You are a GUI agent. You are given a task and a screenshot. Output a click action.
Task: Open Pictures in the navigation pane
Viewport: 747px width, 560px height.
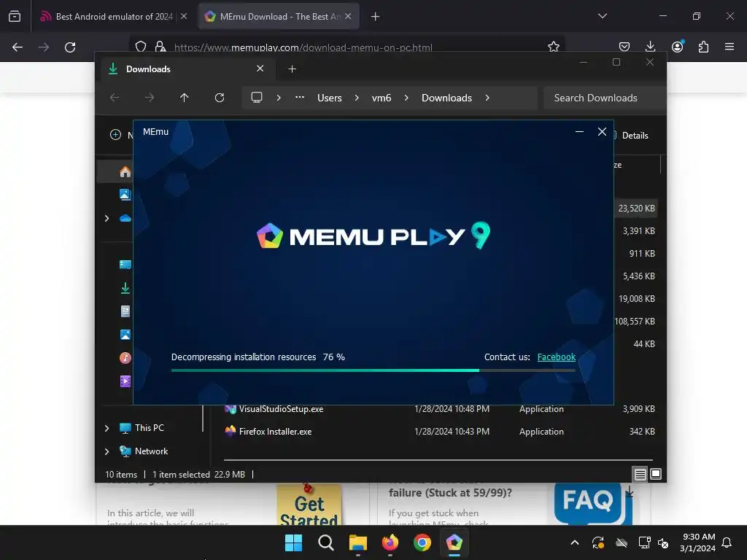pyautogui.click(x=125, y=335)
